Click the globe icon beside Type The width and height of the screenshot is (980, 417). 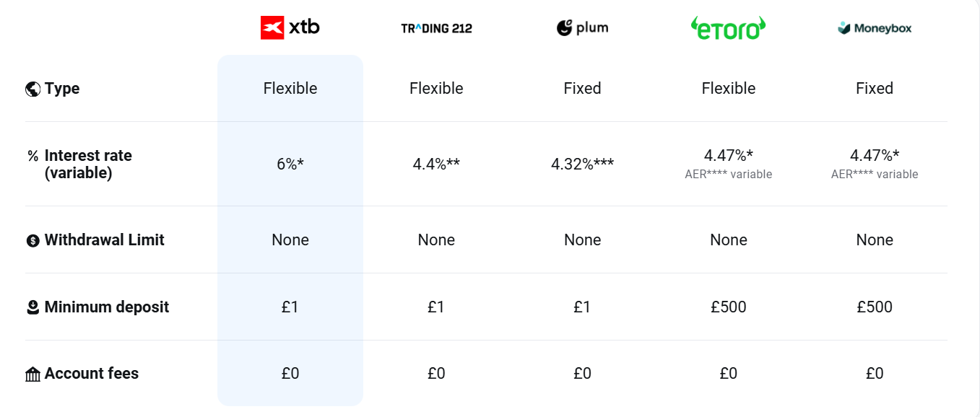[x=32, y=89]
